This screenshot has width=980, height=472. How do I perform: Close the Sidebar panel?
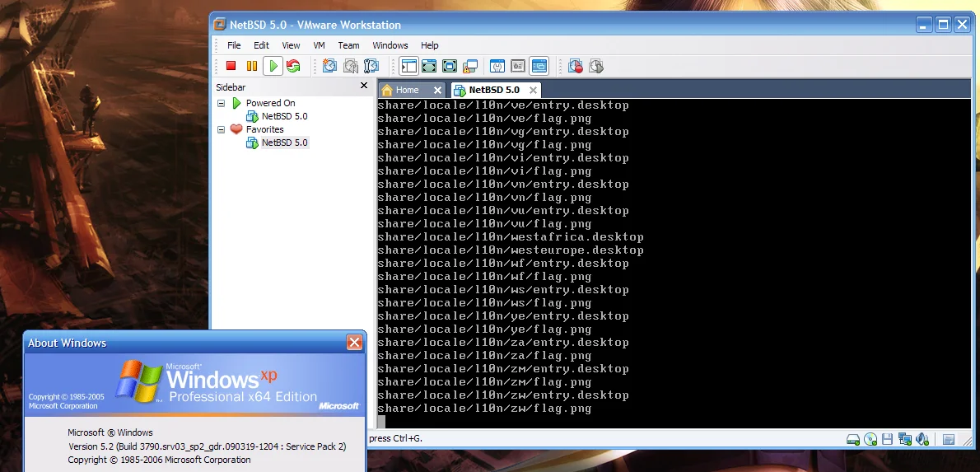[x=364, y=86]
